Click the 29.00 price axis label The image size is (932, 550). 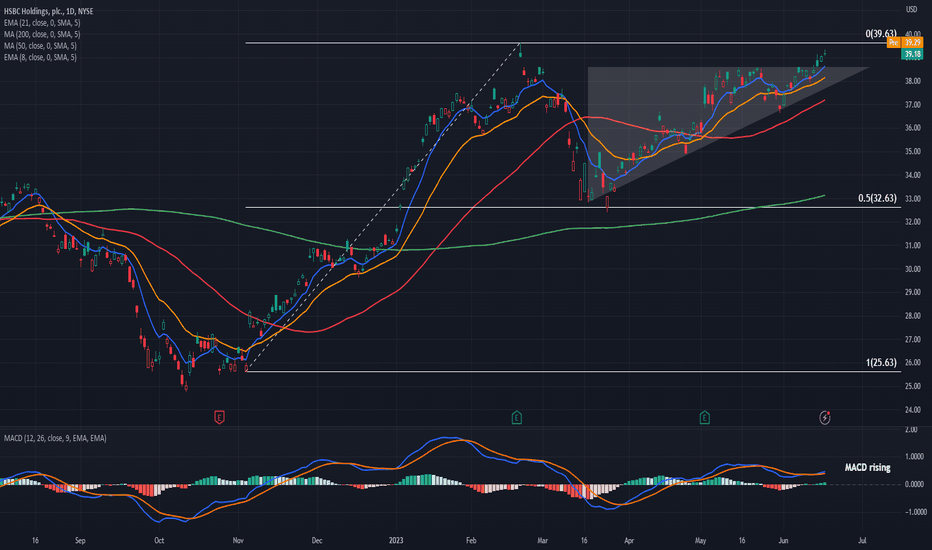[x=912, y=292]
